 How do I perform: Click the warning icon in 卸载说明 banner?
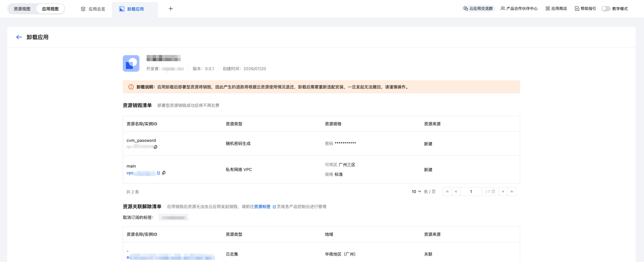[x=131, y=87]
